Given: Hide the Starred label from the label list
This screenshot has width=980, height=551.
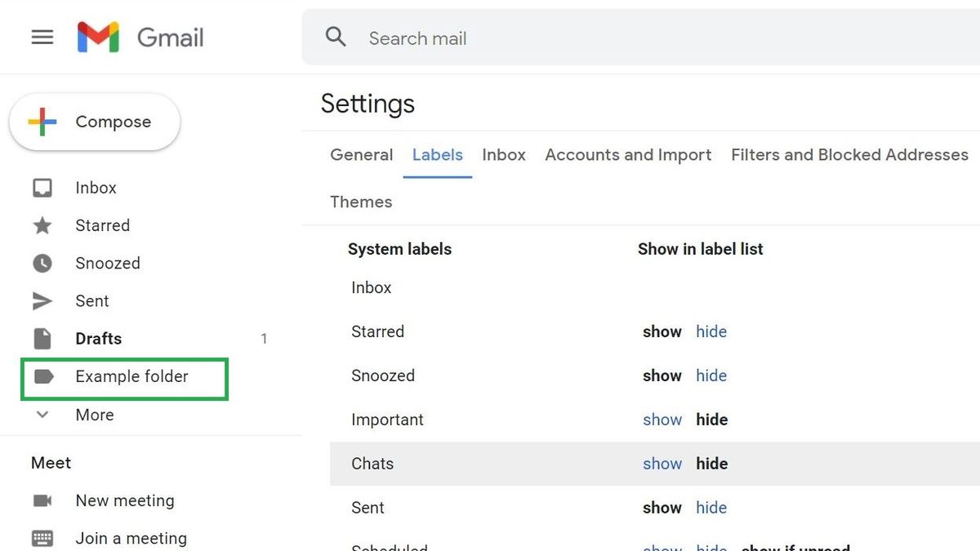Looking at the screenshot, I should tap(711, 331).
